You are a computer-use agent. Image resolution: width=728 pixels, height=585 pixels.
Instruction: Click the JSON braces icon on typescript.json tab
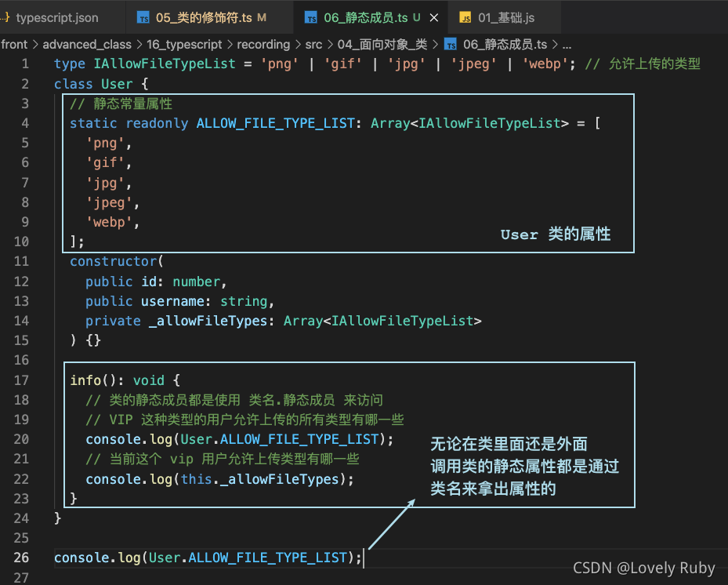pyautogui.click(x=5, y=18)
